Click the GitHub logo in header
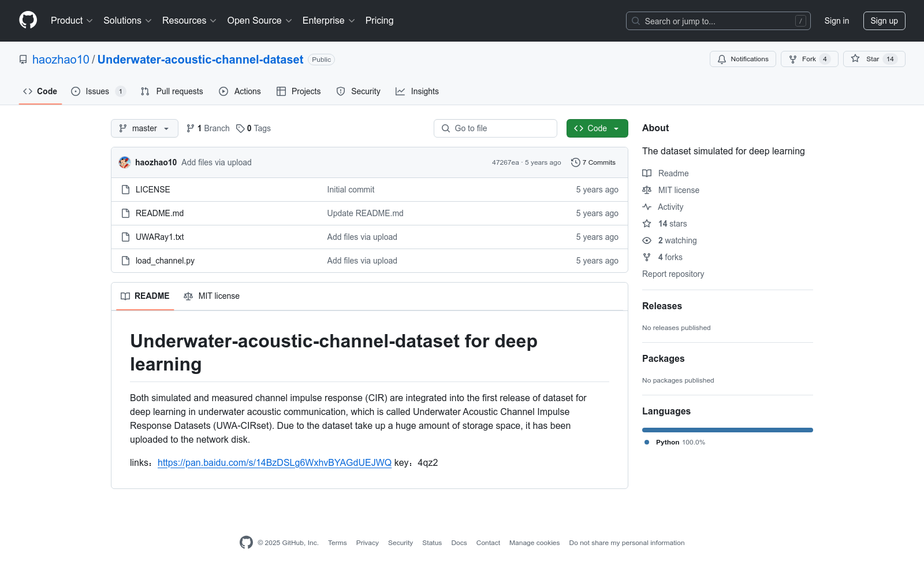The width and height of the screenshot is (924, 578). 28,20
